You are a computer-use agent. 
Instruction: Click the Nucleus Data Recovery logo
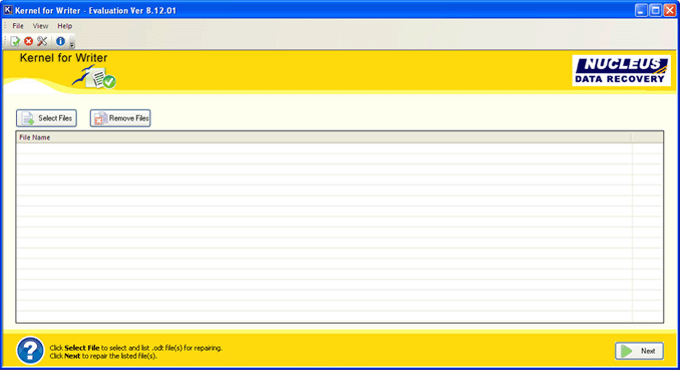coord(621,70)
